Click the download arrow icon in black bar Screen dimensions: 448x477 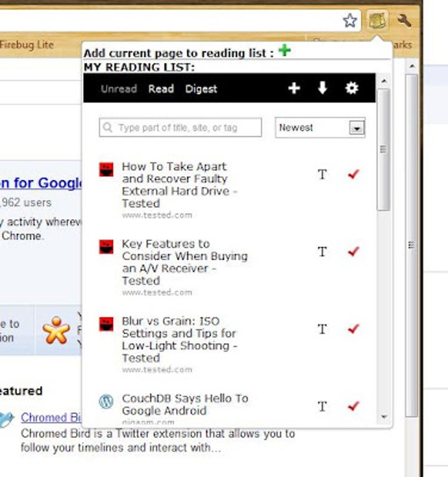322,88
